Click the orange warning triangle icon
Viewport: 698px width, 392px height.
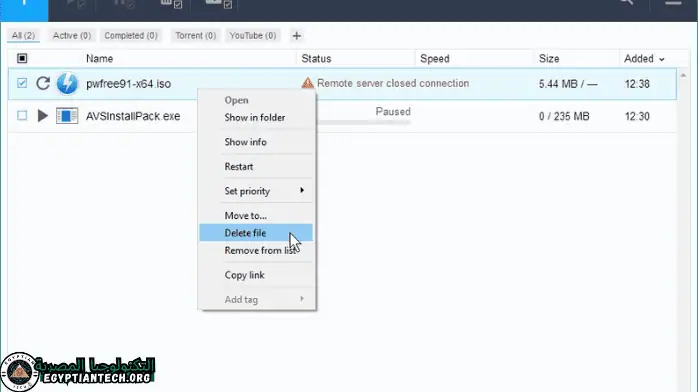point(308,83)
